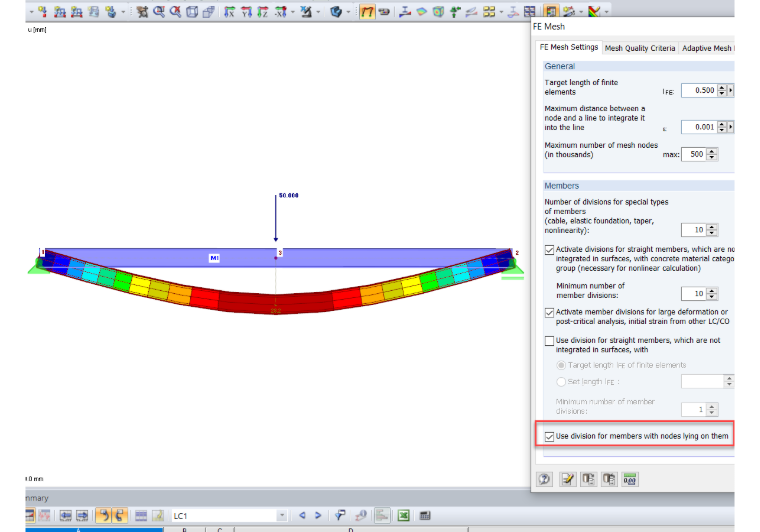Toggle 'Activate member divisions for large deformation' checkbox
The height and width of the screenshot is (532, 760).
pyautogui.click(x=549, y=313)
